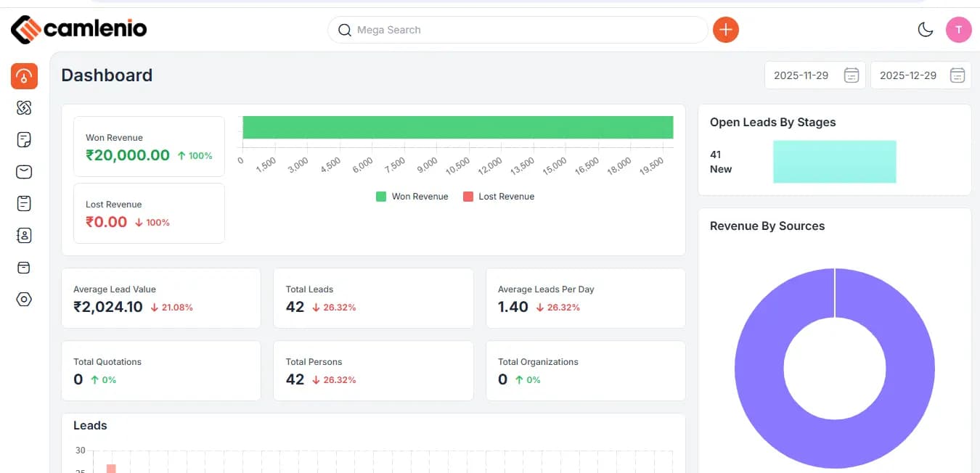The image size is (980, 473).
Task: Click the "₹20,000.00" Won Revenue amount
Action: click(128, 155)
